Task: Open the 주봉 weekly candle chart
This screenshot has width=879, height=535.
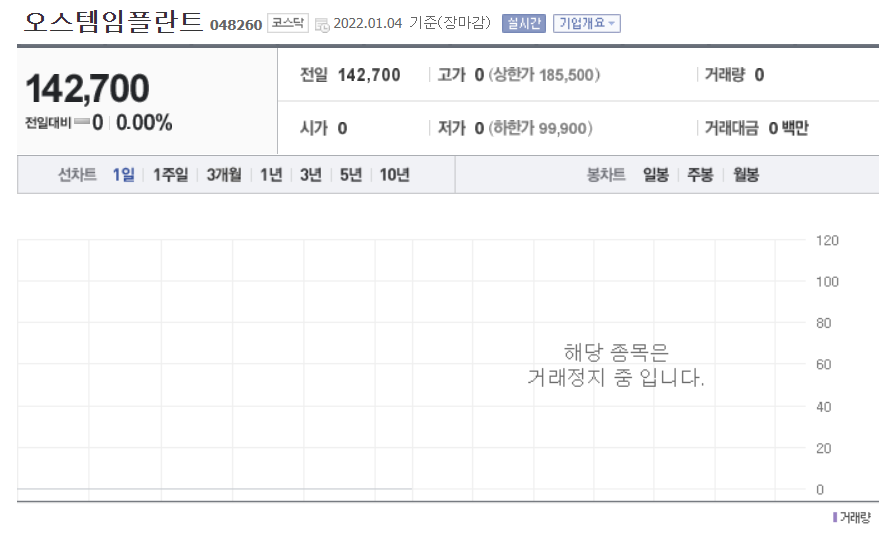Action: coord(700,175)
